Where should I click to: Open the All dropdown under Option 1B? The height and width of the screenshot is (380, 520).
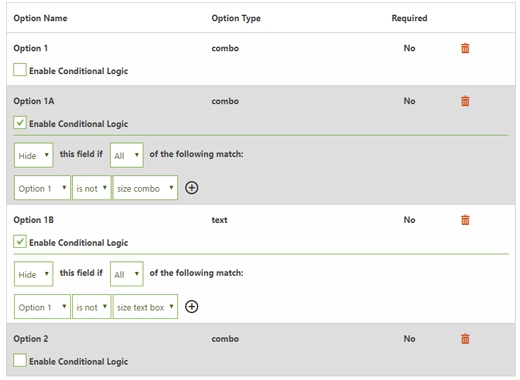127,274
